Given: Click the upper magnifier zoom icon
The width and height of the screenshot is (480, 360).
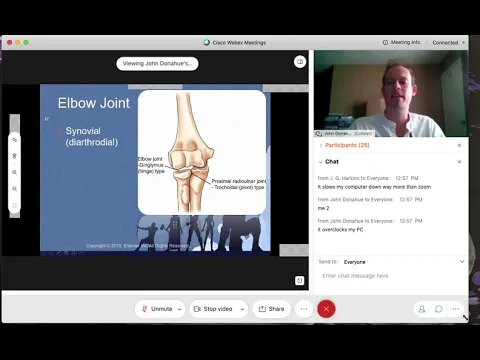Looking at the screenshot, I should click(x=14, y=172).
